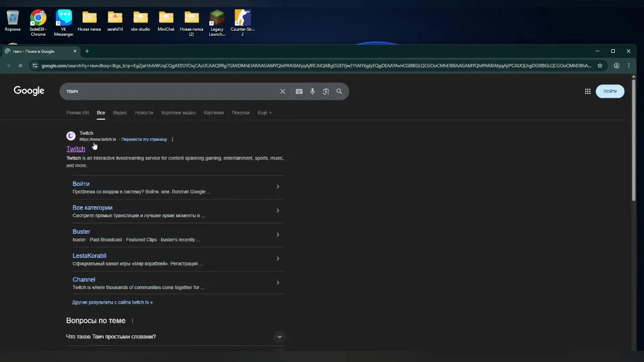
Task: Open the Все категории sitelink
Action: tap(92, 208)
